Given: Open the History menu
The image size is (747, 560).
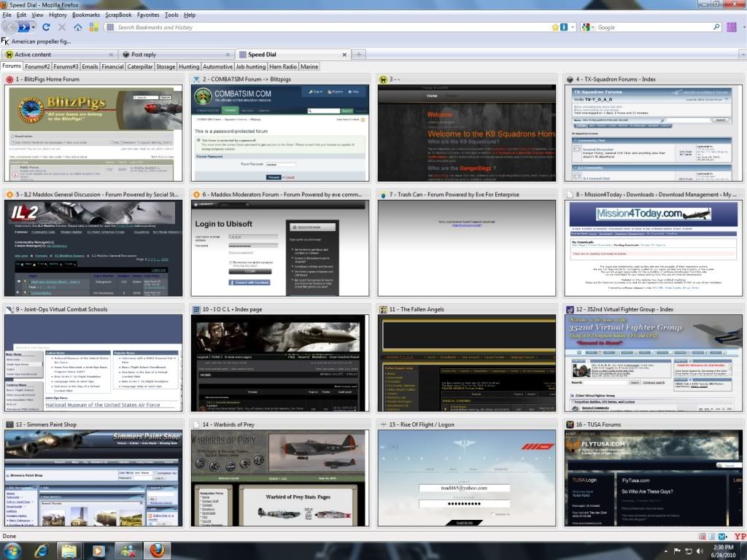Looking at the screenshot, I should (58, 15).
